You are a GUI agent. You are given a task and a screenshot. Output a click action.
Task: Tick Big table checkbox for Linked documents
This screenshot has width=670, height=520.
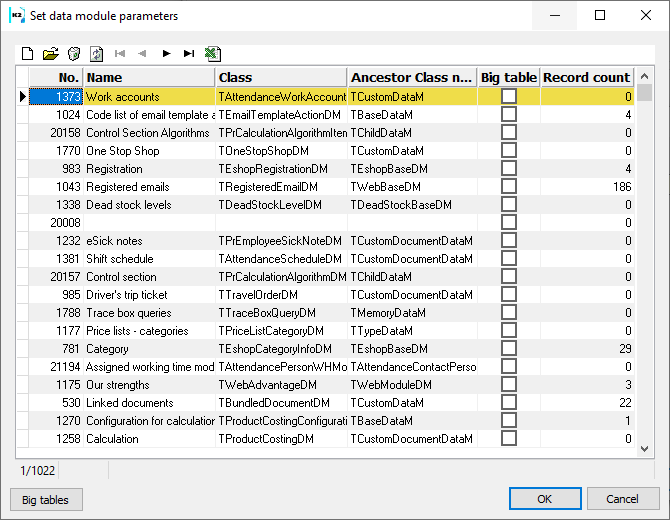click(508, 402)
